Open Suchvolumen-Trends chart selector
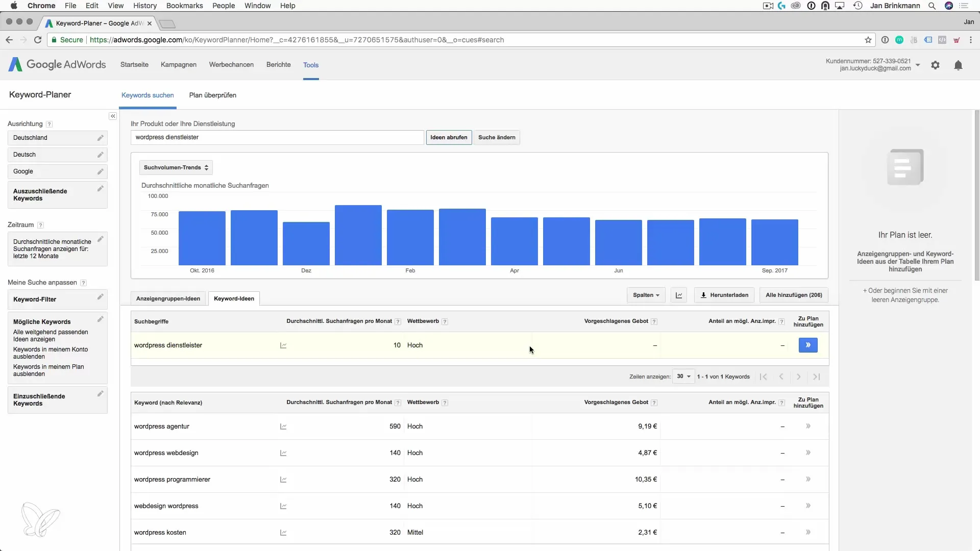 (x=176, y=167)
